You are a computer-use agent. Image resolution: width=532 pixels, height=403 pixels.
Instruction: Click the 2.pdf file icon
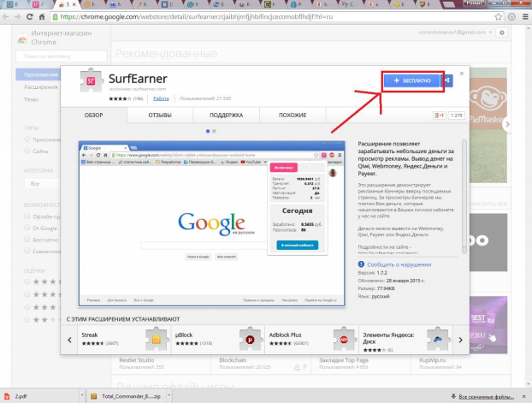(7, 396)
